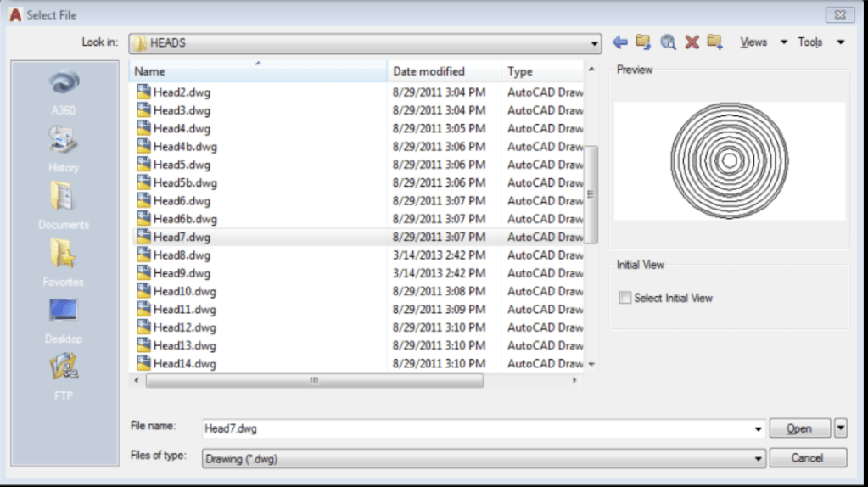Click the AutoCAD logo in title bar
The height and width of the screenshot is (487, 868).
pyautogui.click(x=15, y=15)
